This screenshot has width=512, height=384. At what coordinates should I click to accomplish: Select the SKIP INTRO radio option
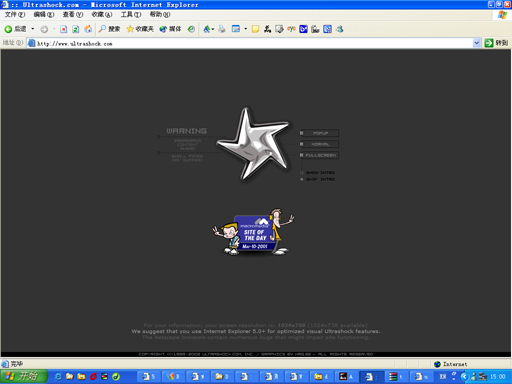click(x=318, y=179)
